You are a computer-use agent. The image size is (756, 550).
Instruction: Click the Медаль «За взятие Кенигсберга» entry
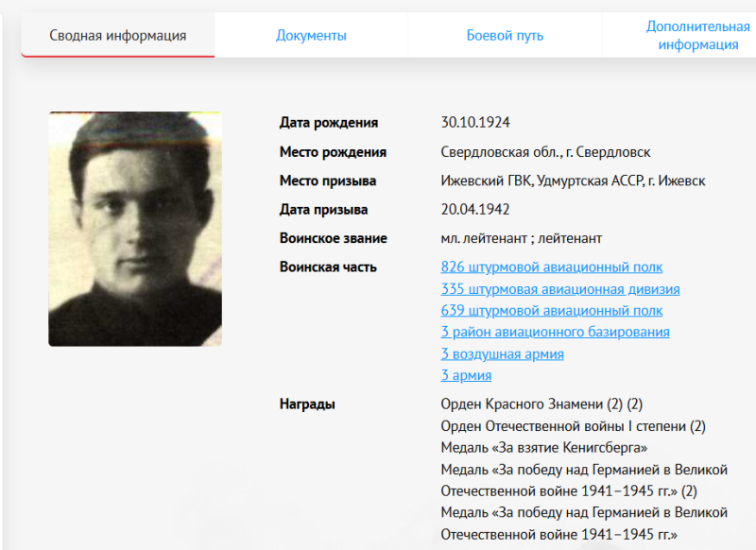544,448
